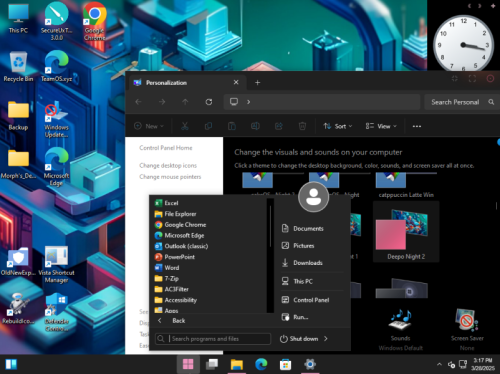The width and height of the screenshot is (500, 374).
Task: Click the Refresh button in Personalization window
Action: click(x=209, y=102)
